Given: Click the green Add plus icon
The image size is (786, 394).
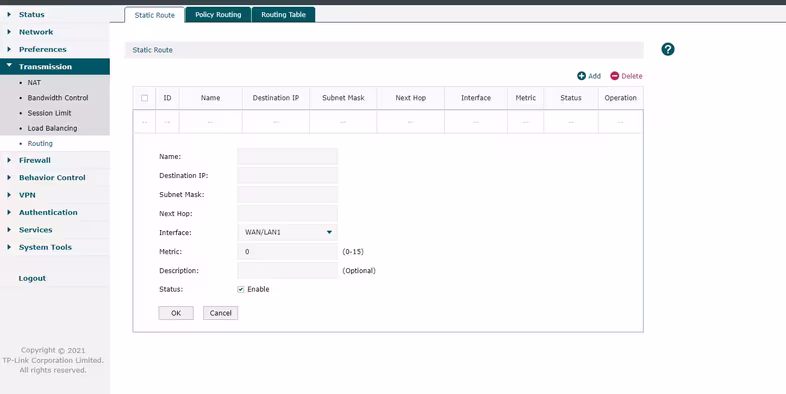Looking at the screenshot, I should pos(581,76).
